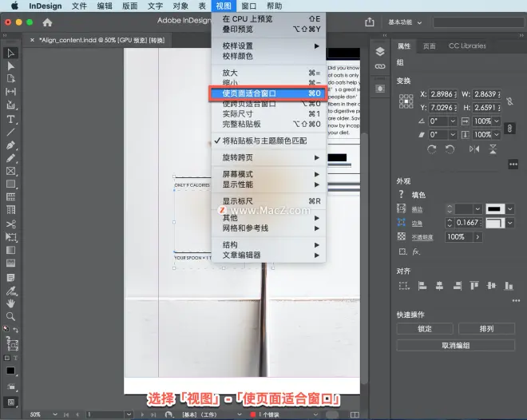
Task: Toggle constrain width and height proportions
Action: click(510, 101)
